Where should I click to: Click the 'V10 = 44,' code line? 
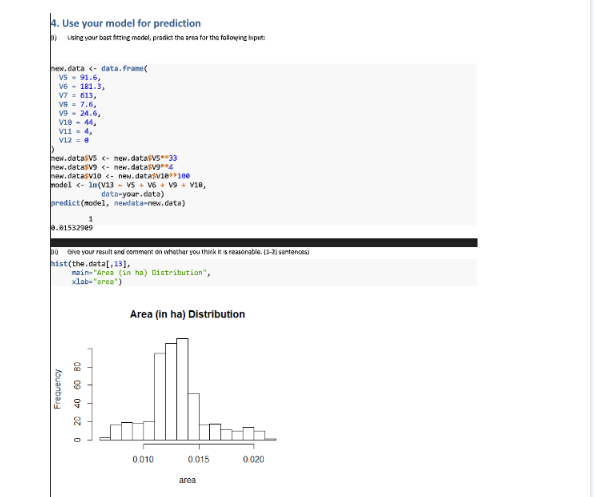click(x=77, y=122)
